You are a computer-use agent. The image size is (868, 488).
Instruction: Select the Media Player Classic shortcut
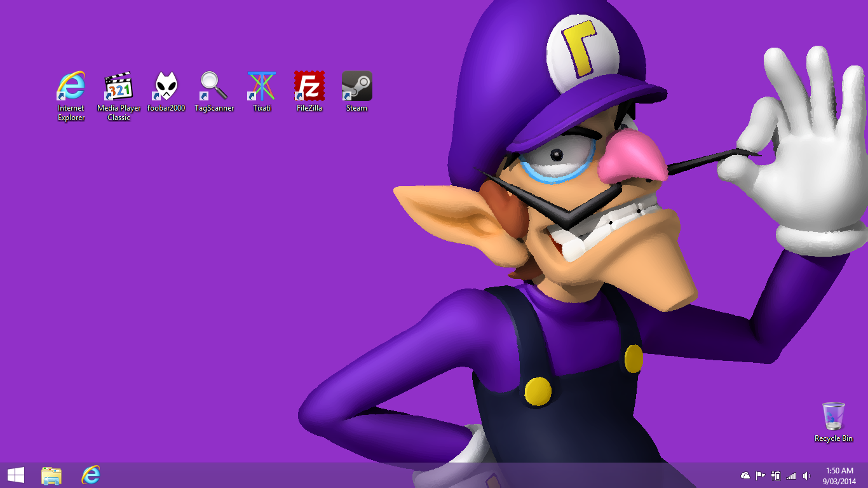coord(119,86)
